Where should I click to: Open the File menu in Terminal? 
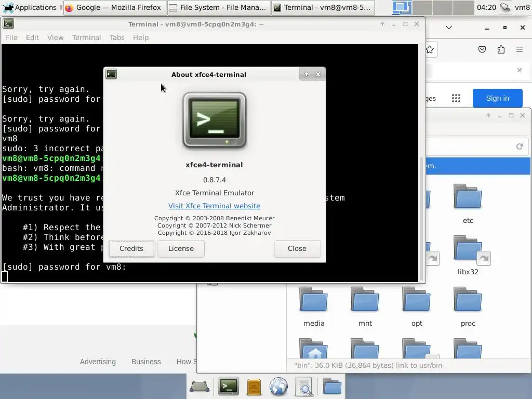coord(11,37)
